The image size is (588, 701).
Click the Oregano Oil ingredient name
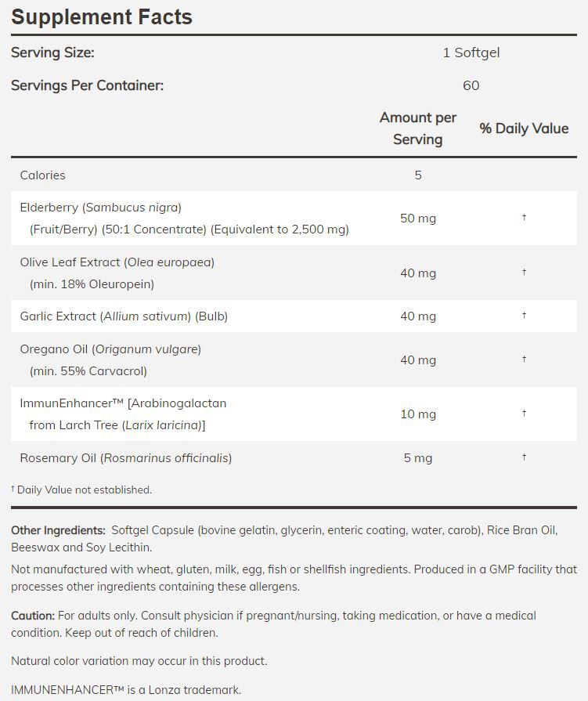(110, 349)
